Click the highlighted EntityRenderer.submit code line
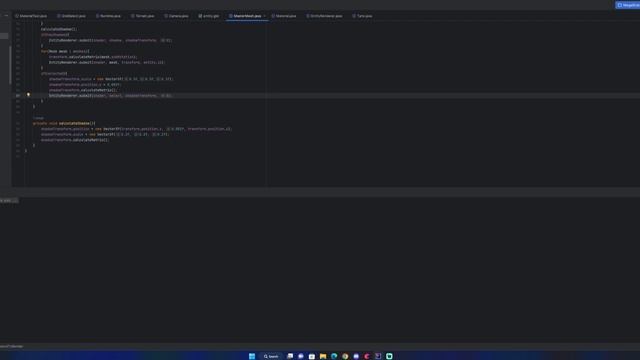640x360 pixels. click(x=110, y=96)
